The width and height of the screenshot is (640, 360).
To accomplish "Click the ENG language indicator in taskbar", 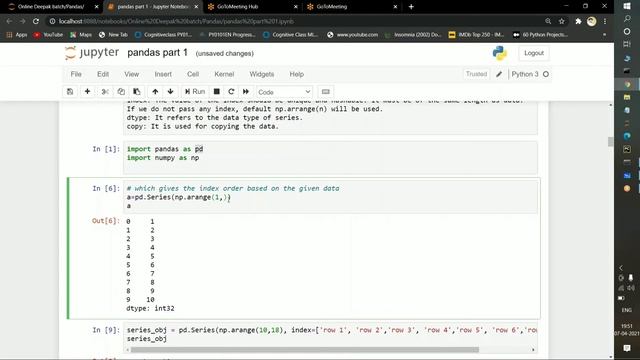I will coord(627,310).
